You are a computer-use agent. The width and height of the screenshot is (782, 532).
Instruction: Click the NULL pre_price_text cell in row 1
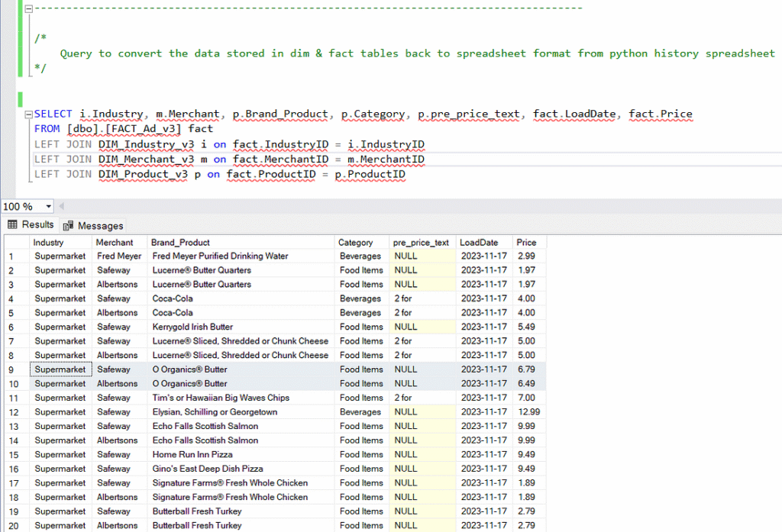422,256
